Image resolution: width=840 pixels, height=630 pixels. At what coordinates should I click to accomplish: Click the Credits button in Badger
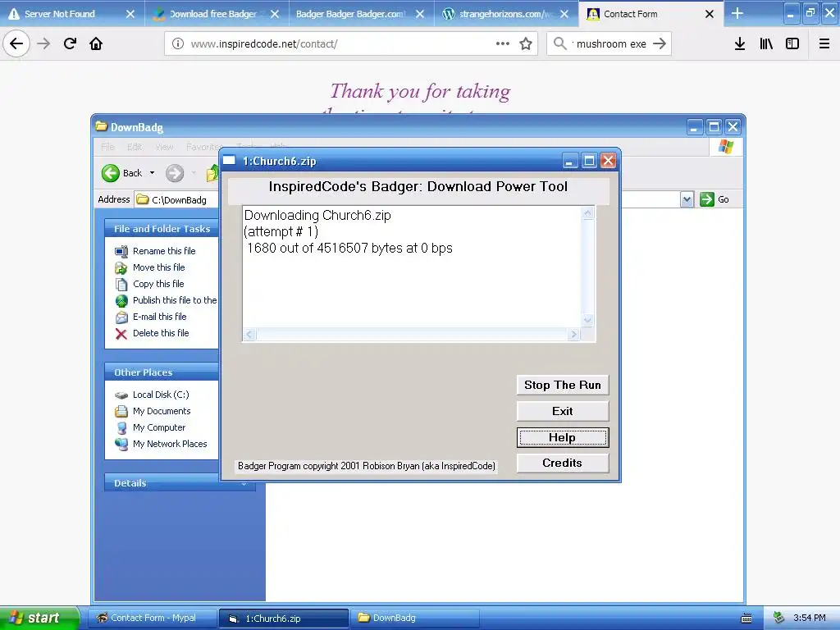[563, 463]
